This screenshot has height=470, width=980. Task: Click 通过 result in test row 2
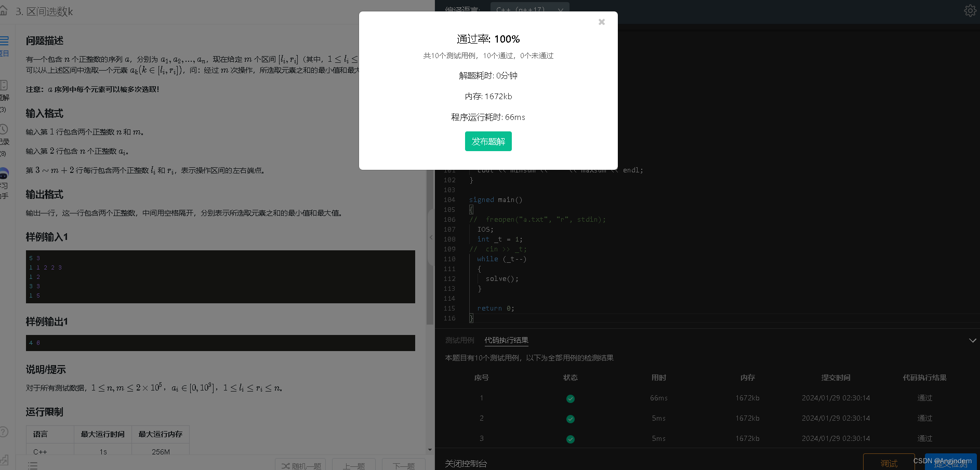click(924, 418)
